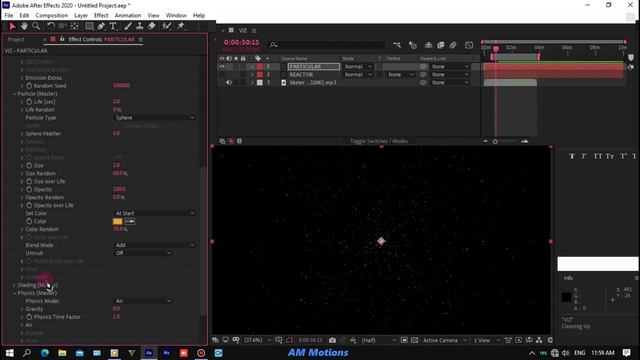
Task: Open the Effect menu
Action: click(101, 16)
